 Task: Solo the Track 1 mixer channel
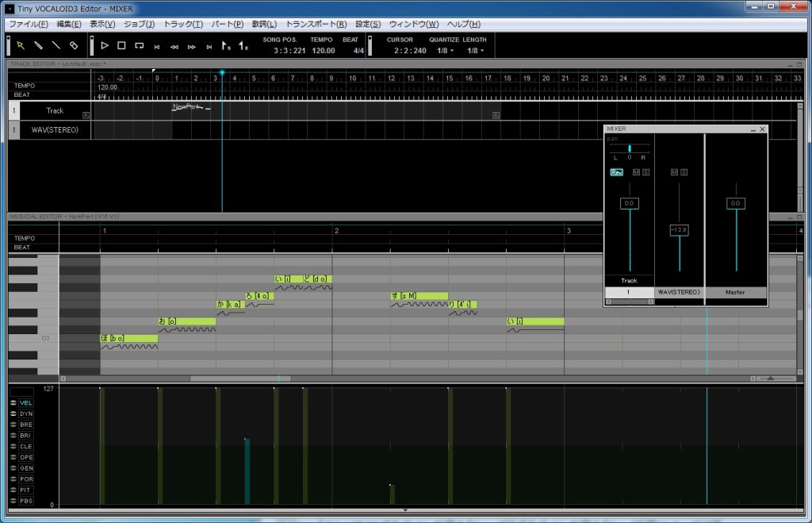(x=645, y=172)
